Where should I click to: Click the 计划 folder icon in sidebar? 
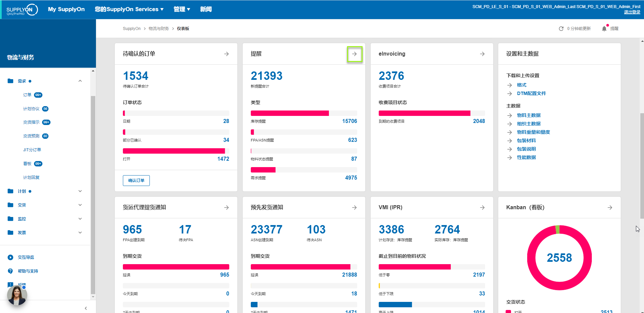click(x=10, y=191)
